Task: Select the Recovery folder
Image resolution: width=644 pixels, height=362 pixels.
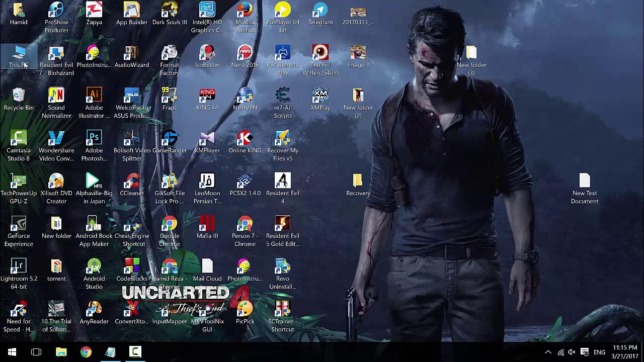Action: [x=358, y=185]
